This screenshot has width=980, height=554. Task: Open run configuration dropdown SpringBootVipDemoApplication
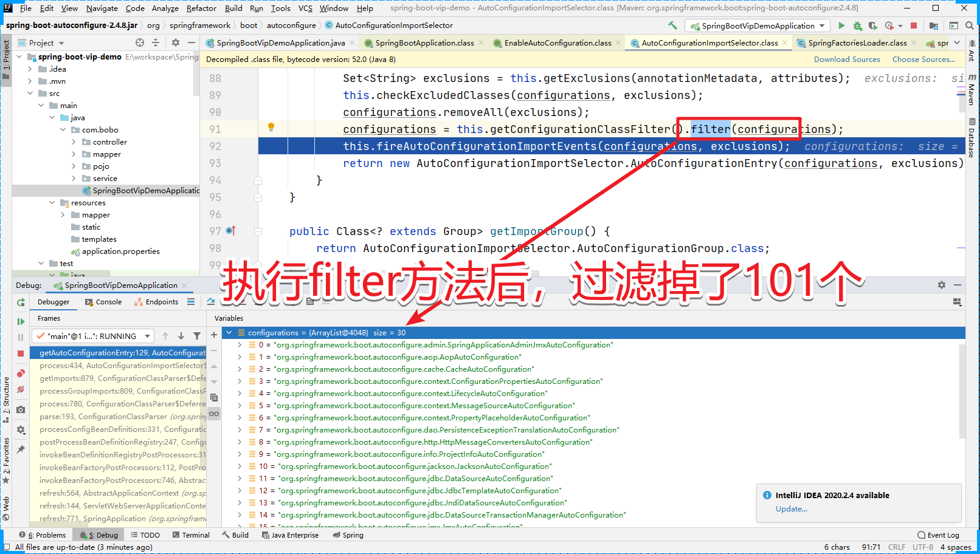click(757, 26)
